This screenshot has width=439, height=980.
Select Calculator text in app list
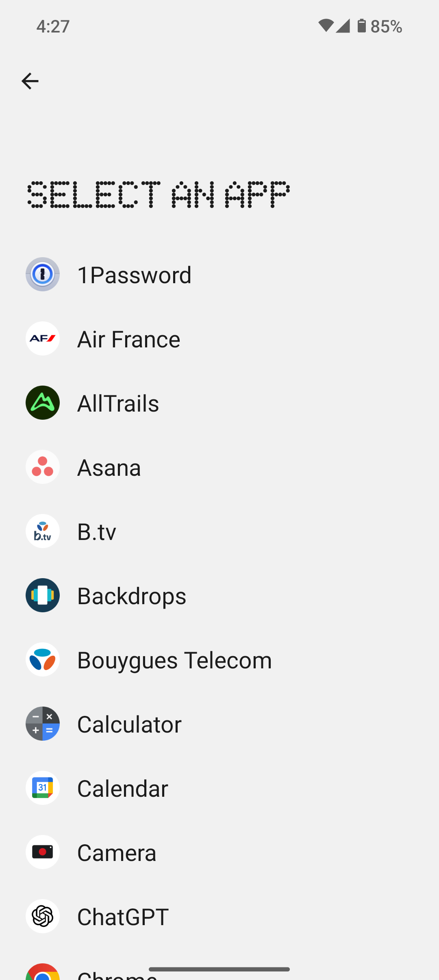(129, 724)
